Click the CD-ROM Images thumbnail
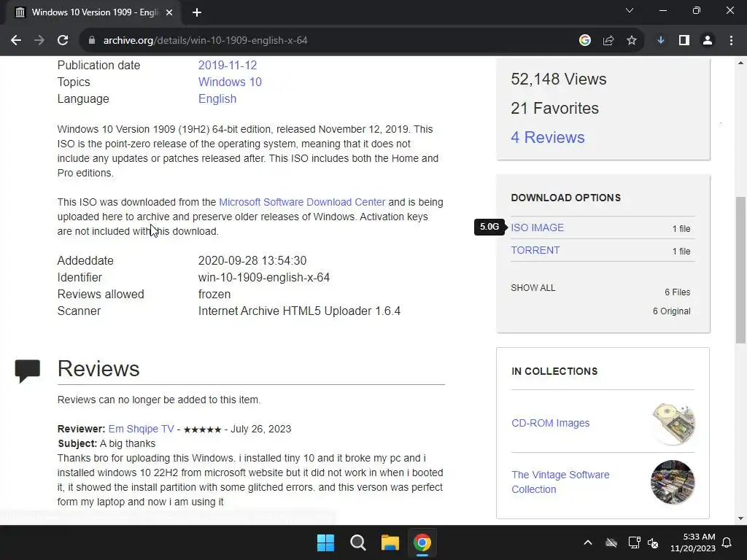The image size is (747, 560). 673,424
